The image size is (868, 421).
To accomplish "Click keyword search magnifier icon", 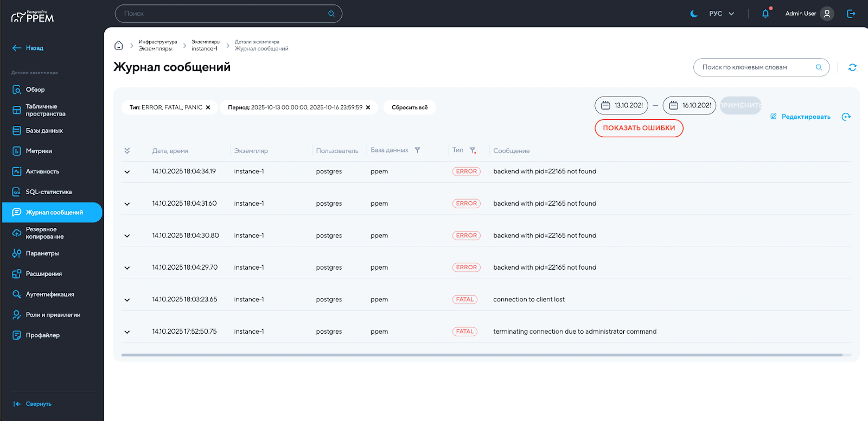I will 819,67.
